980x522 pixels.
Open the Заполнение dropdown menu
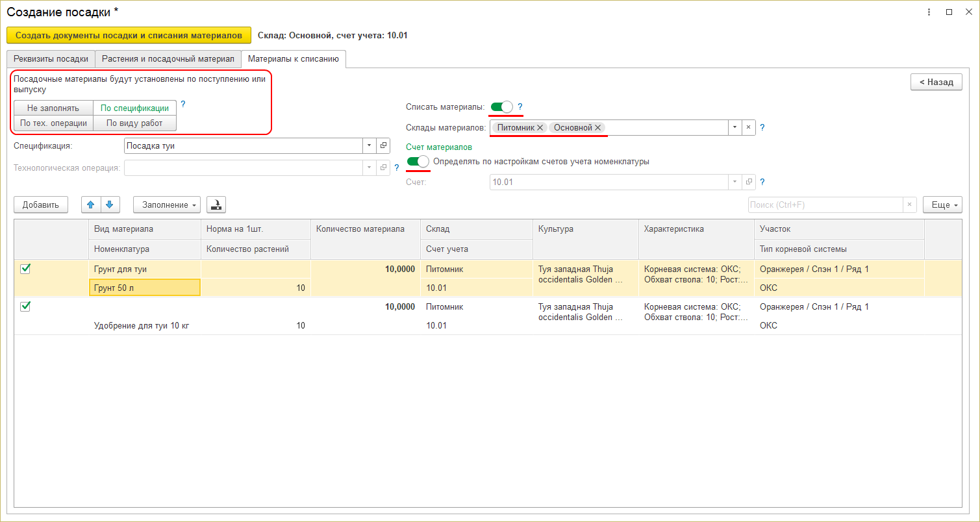pyautogui.click(x=166, y=205)
